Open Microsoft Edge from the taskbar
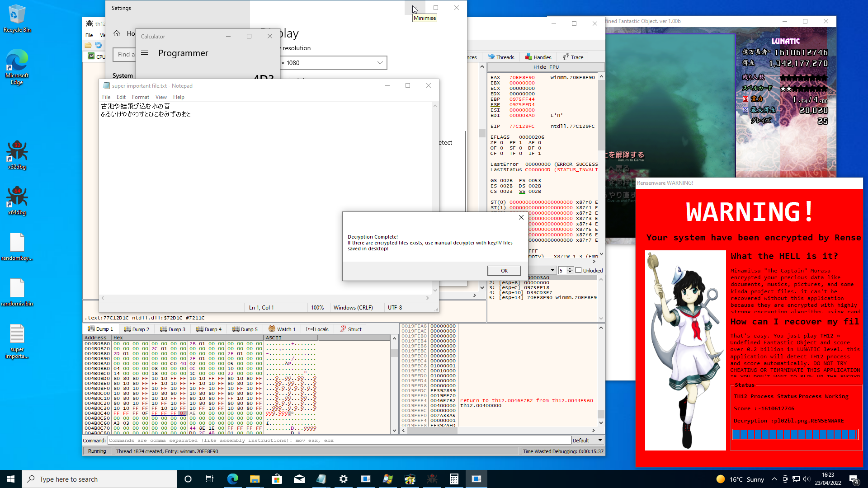This screenshot has width=868, height=488. pyautogui.click(x=233, y=479)
